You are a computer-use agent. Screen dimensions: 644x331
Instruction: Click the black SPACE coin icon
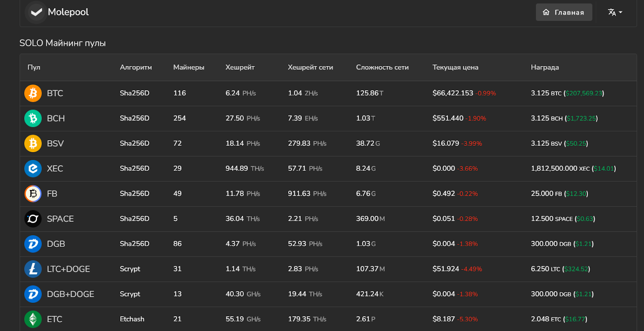pyautogui.click(x=33, y=219)
